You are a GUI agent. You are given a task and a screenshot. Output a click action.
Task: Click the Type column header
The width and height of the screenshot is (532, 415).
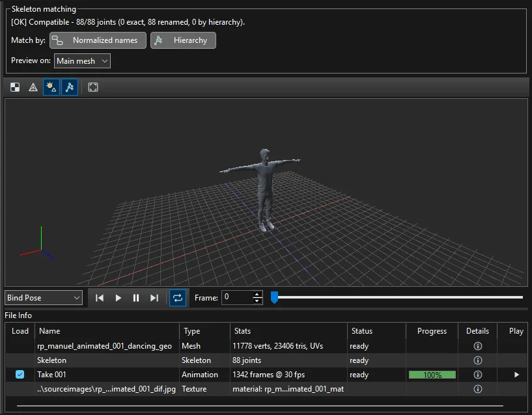(204, 331)
